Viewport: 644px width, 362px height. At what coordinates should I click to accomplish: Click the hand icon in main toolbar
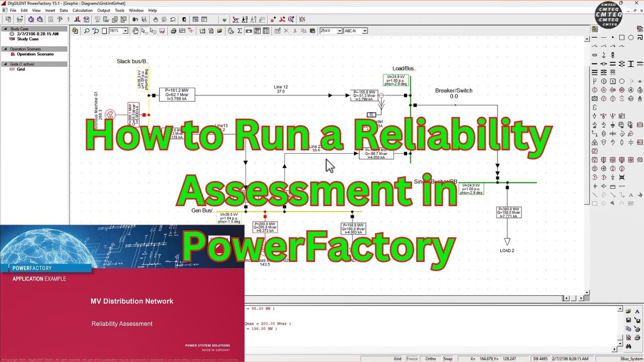click(155, 20)
